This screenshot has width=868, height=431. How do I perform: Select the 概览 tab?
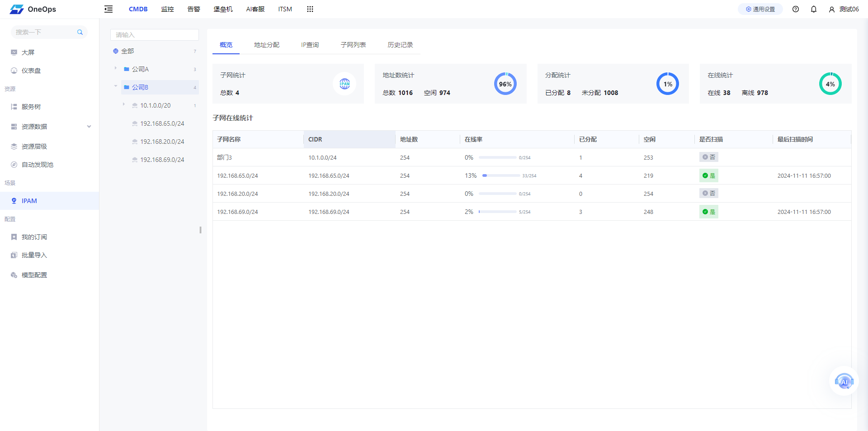(226, 45)
